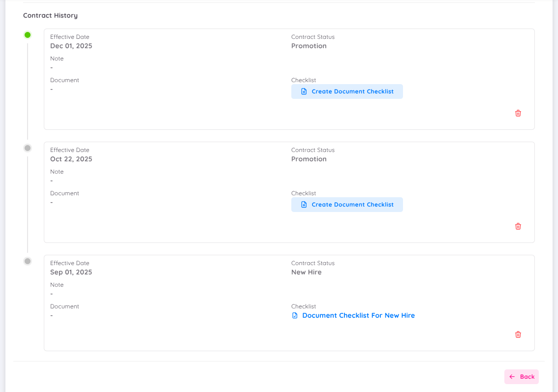558x392 pixels.
Task: Click the trash icon on the Oct 22 contract entry
Action: pos(518,226)
